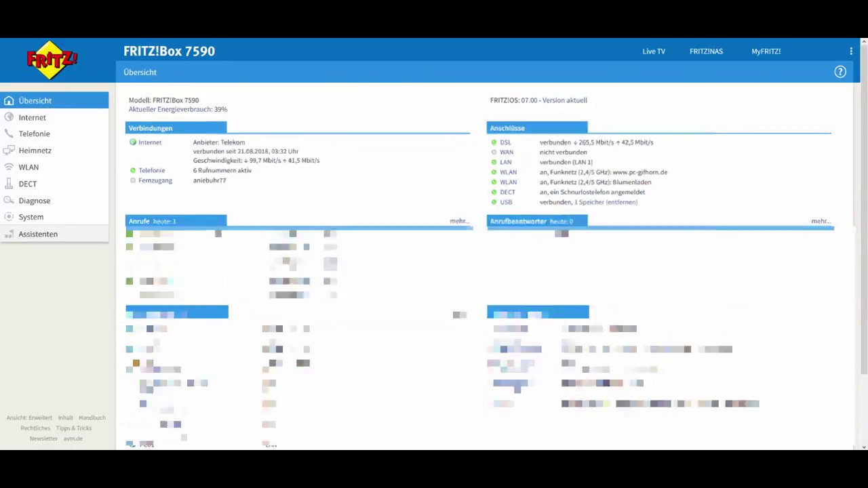This screenshot has height=488, width=868.
Task: Click the WLAN label in the www.pc-gifhorn.de row
Action: pyautogui.click(x=508, y=172)
